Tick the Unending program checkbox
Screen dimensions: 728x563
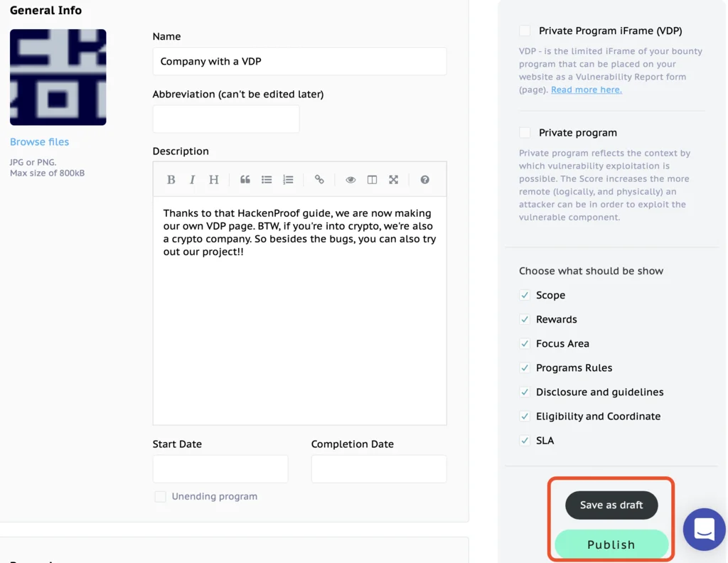pos(160,497)
